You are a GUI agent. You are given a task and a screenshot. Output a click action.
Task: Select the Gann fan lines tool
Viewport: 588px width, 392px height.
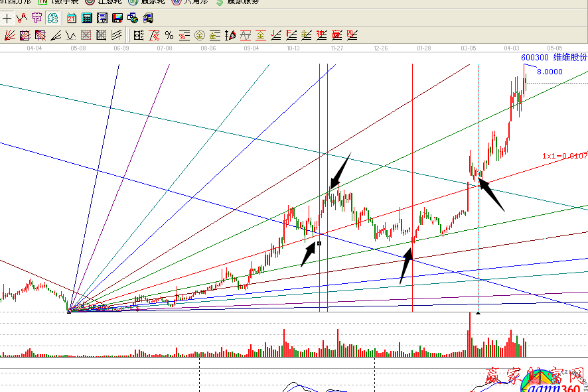point(10,34)
